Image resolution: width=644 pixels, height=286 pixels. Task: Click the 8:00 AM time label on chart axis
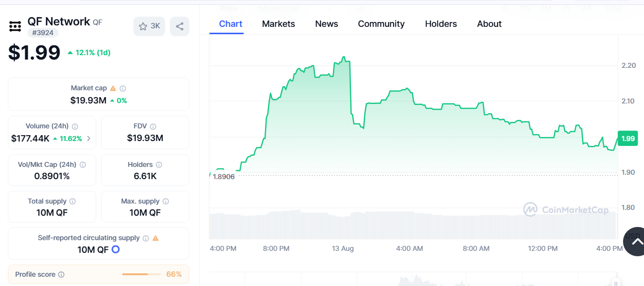click(x=476, y=248)
